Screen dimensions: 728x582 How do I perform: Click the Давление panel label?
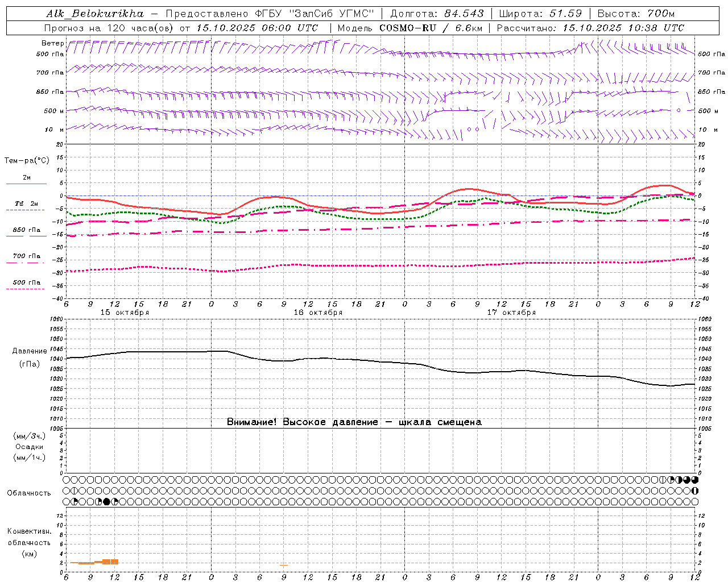30,351
